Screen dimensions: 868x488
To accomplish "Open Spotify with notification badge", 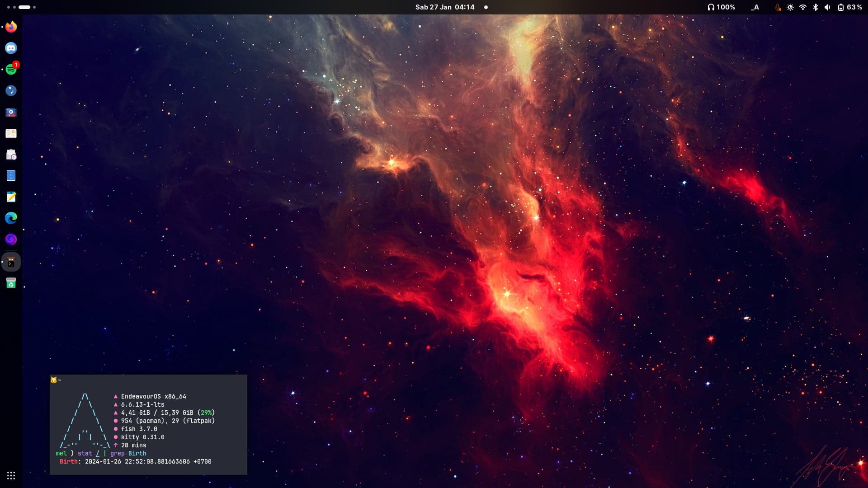I will point(11,69).
